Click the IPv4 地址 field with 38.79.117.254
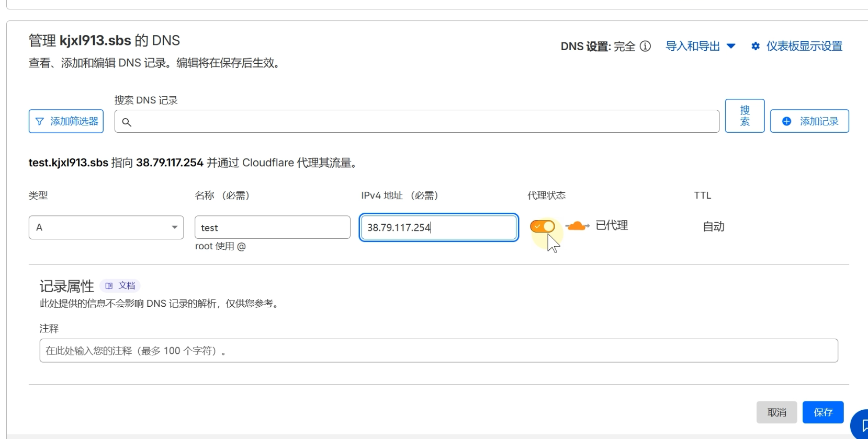The width and height of the screenshot is (868, 439). (438, 227)
